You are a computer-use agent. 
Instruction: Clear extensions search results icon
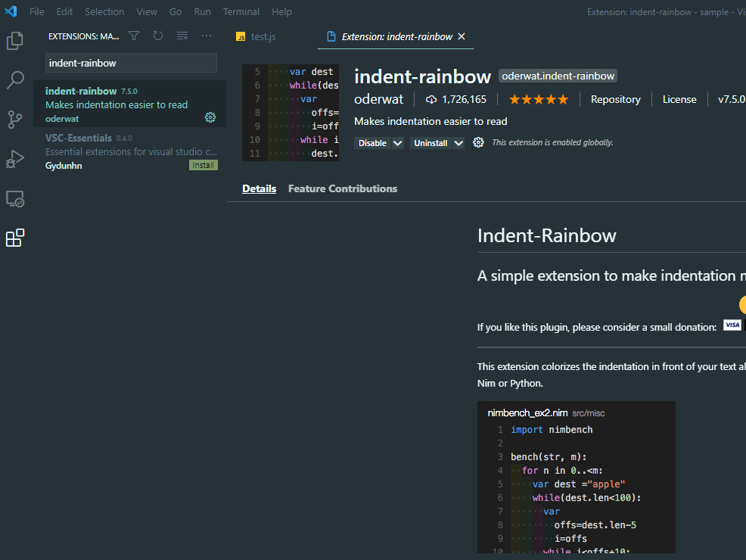[182, 36]
